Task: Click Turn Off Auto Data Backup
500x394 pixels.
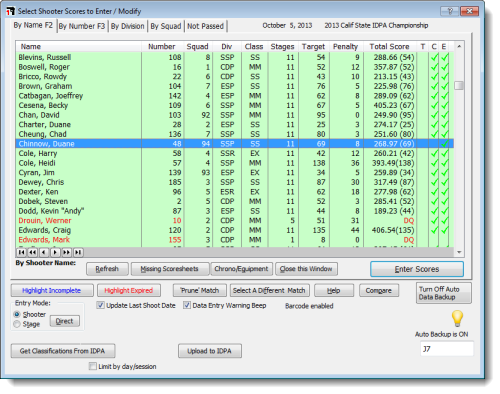Action: click(444, 293)
